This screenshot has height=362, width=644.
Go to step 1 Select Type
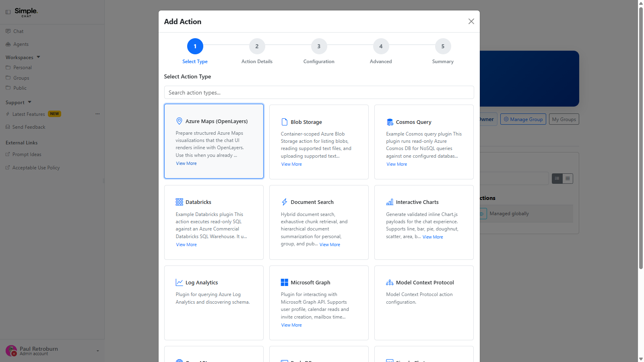pos(195,46)
